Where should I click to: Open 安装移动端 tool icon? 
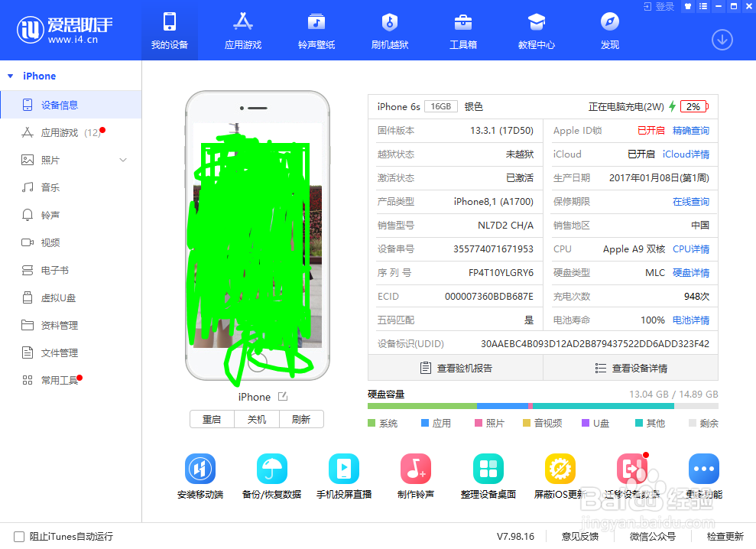(200, 469)
